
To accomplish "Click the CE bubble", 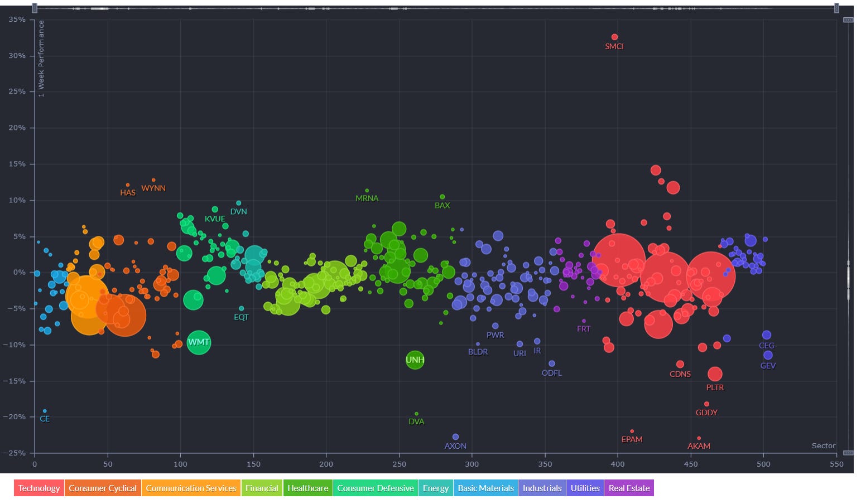I will click(45, 411).
